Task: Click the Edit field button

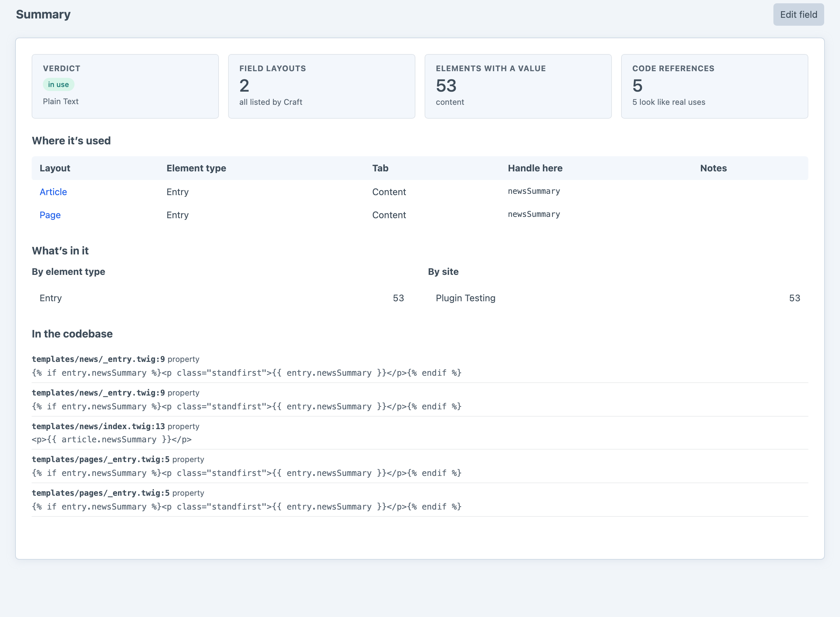Action: click(798, 15)
